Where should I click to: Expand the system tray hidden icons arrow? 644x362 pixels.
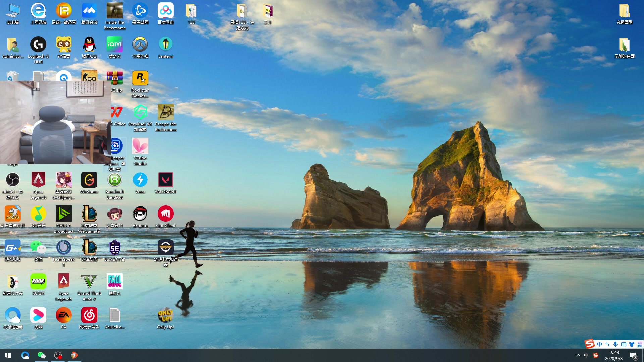578,355
